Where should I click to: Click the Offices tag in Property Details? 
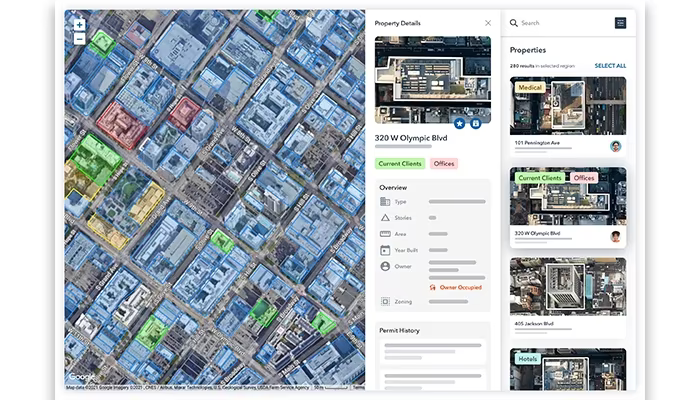pyautogui.click(x=444, y=164)
